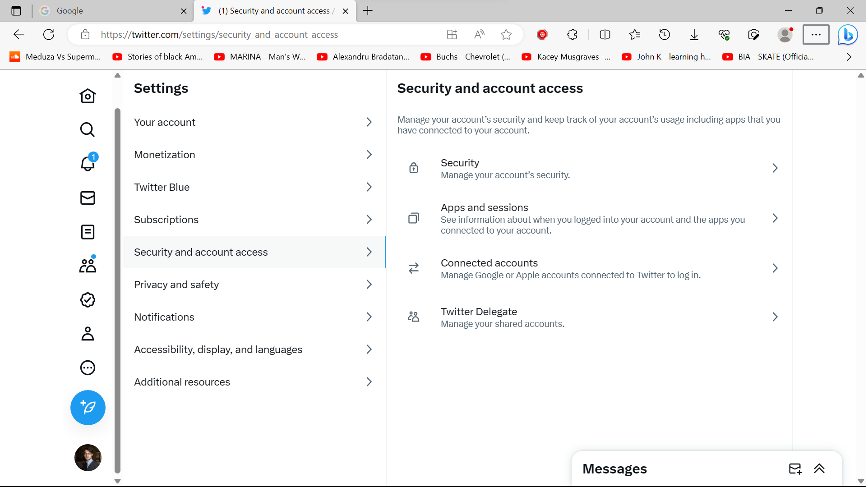868x487 pixels.
Task: Open Privacy and safety settings
Action: [x=254, y=285]
